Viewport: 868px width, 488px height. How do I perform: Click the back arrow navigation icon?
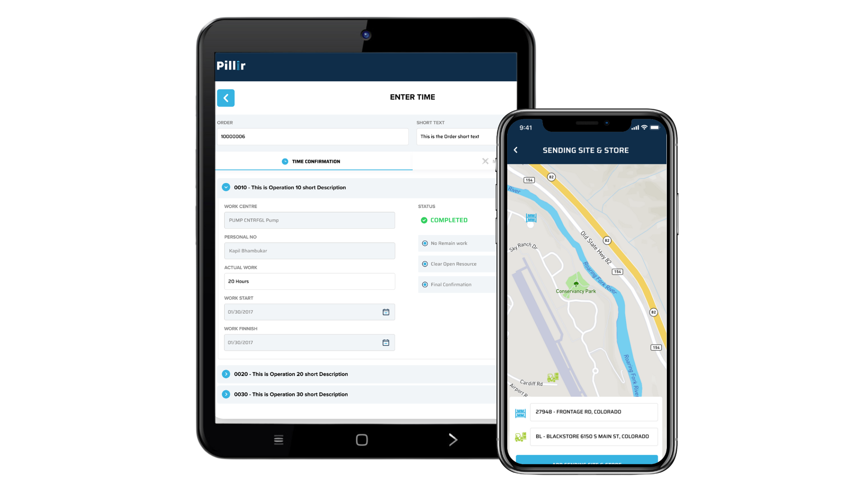(225, 98)
